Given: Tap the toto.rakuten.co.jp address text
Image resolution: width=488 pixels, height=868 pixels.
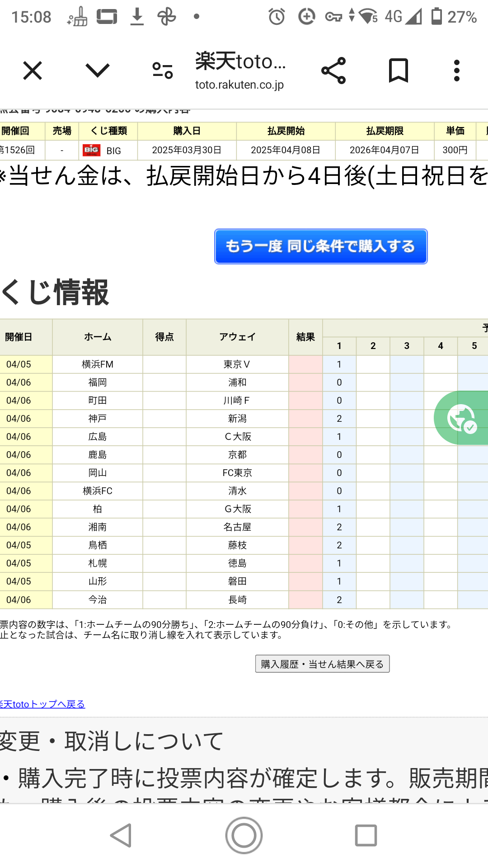Looking at the screenshot, I should click(239, 85).
